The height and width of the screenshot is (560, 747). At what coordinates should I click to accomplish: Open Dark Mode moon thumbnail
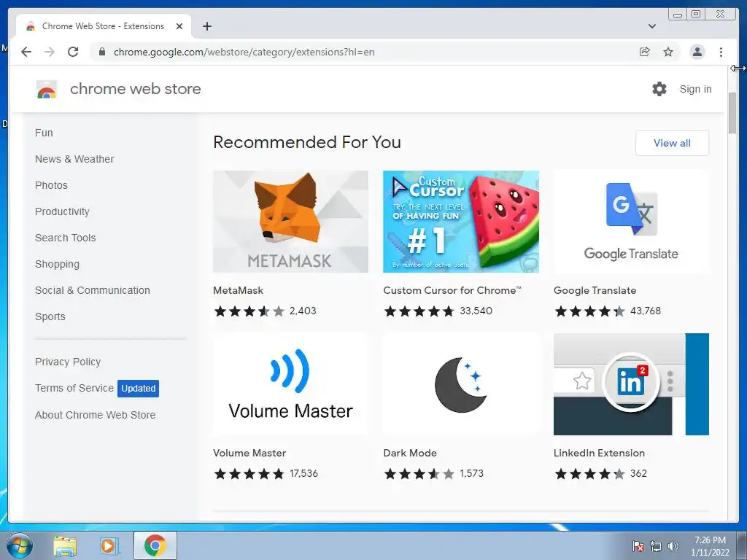461,384
